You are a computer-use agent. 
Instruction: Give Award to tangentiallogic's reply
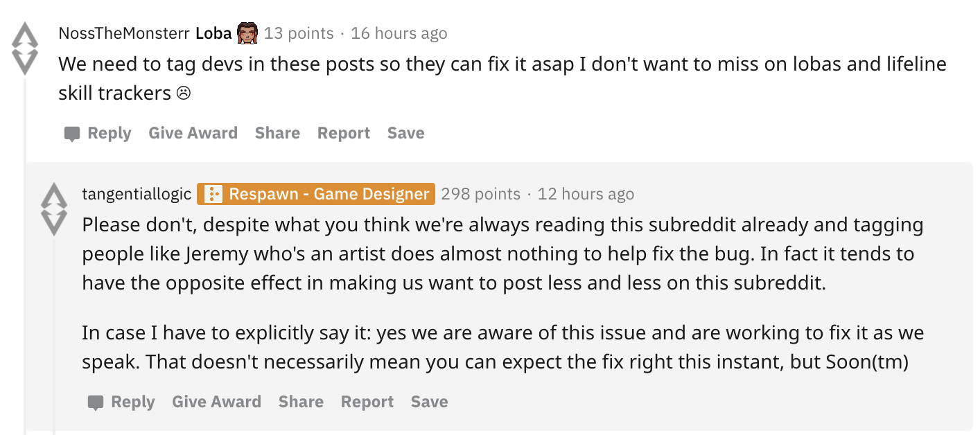pyautogui.click(x=216, y=402)
